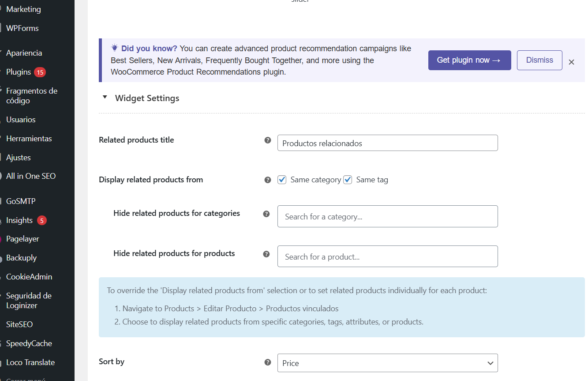This screenshot has width=588, height=381.
Task: Click the Related products title text field
Action: (387, 143)
